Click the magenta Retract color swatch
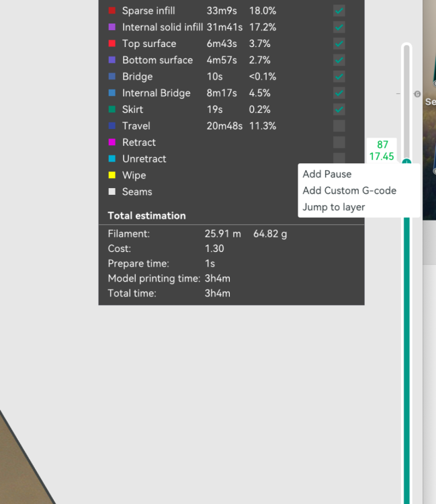The height and width of the screenshot is (504, 436). [x=112, y=142]
